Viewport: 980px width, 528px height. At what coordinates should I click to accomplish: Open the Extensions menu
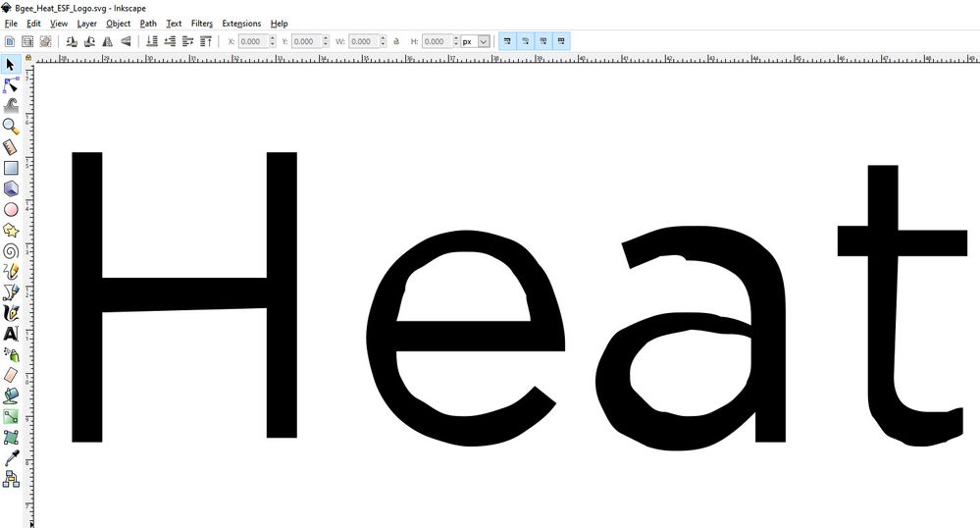[x=241, y=24]
